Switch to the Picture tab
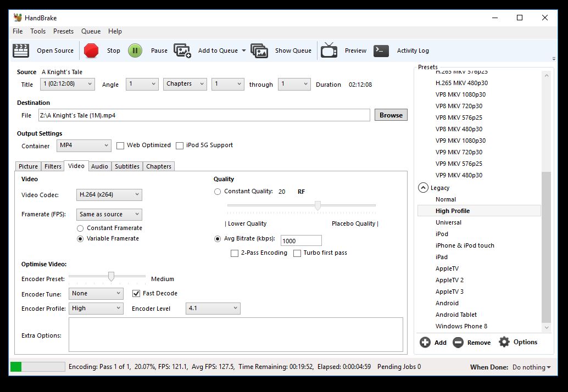 [28, 166]
